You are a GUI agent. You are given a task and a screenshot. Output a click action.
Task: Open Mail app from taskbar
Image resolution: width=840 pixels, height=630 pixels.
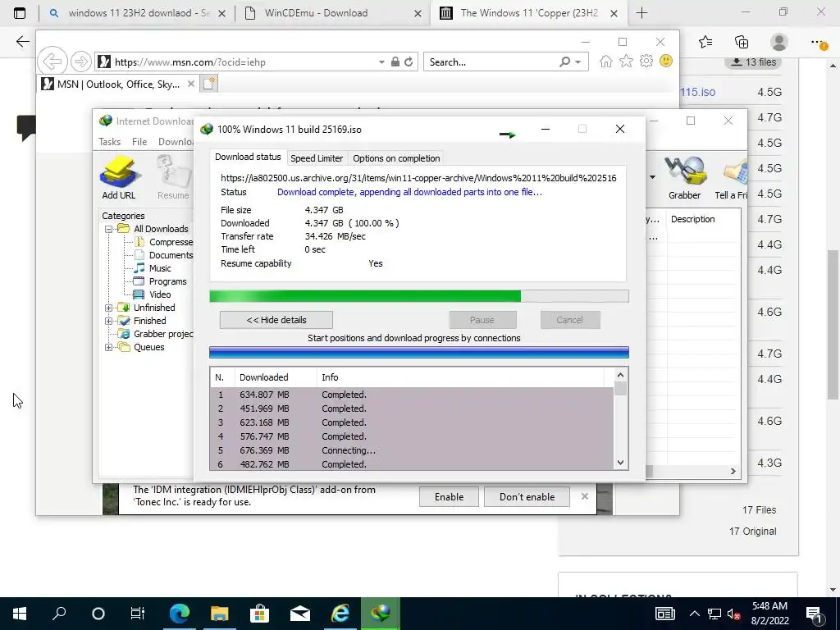pyautogui.click(x=300, y=614)
